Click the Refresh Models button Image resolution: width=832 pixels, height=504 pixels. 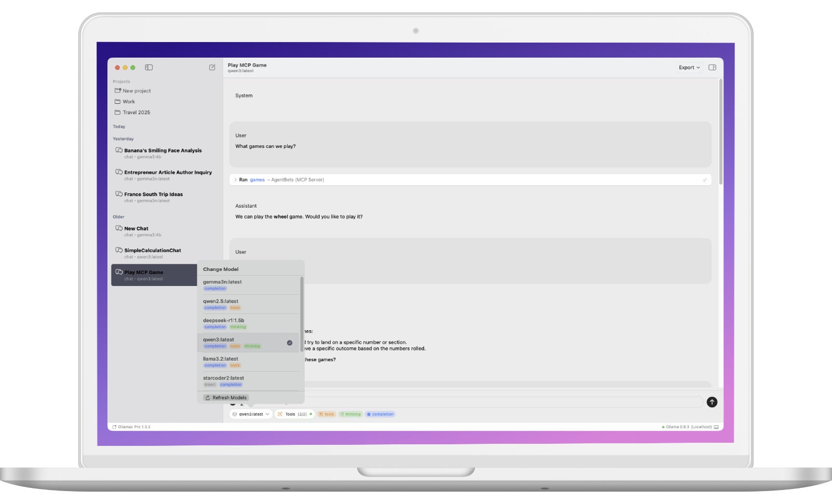(x=226, y=398)
